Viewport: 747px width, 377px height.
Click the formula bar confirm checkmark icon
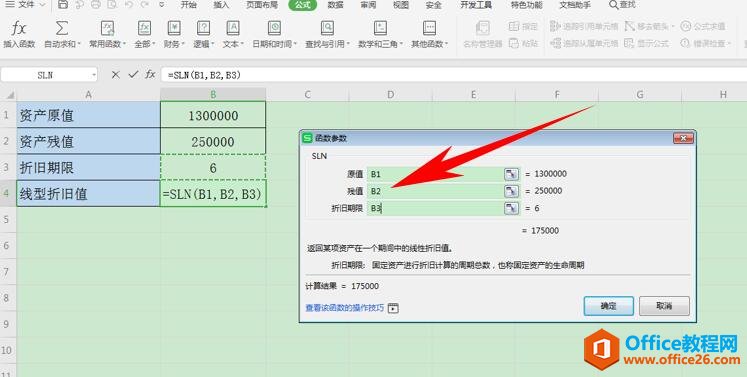click(x=133, y=74)
